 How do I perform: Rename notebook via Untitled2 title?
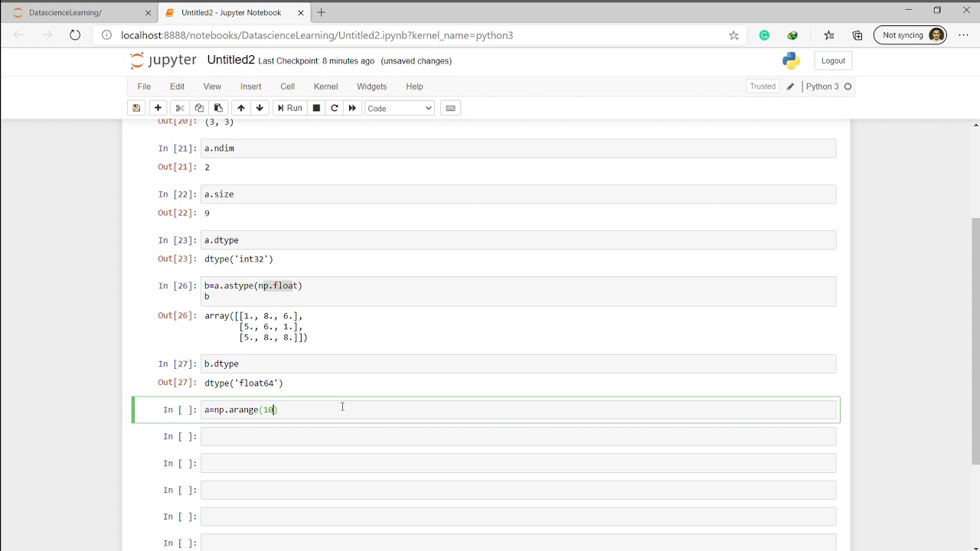(230, 60)
